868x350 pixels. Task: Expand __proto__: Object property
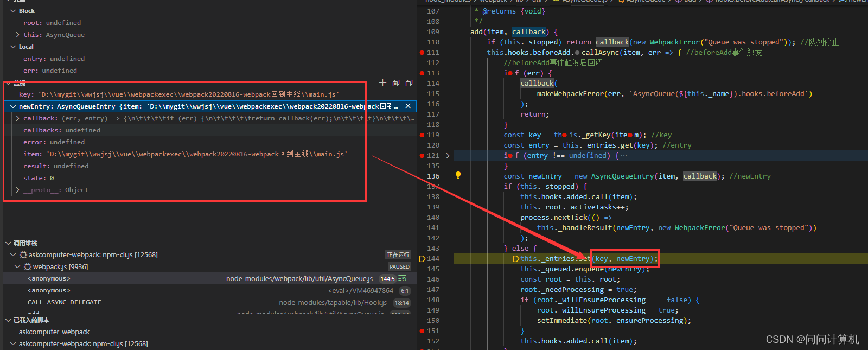point(17,190)
